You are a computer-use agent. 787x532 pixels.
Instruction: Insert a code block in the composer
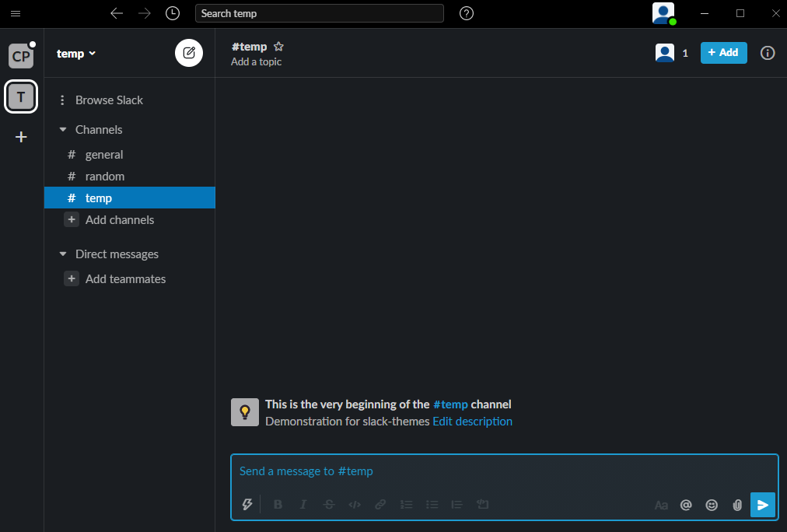point(482,505)
